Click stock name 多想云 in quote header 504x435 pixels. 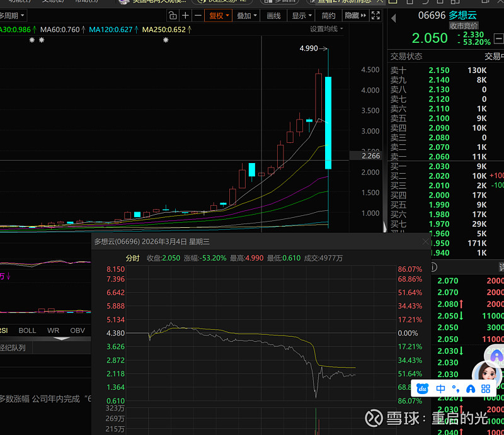[x=462, y=15]
